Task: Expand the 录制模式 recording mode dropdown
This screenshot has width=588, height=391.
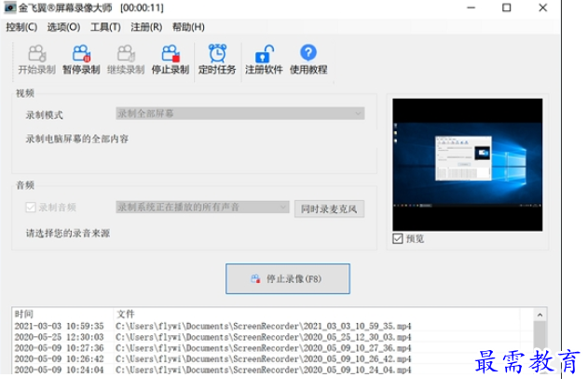Action: pos(240,114)
